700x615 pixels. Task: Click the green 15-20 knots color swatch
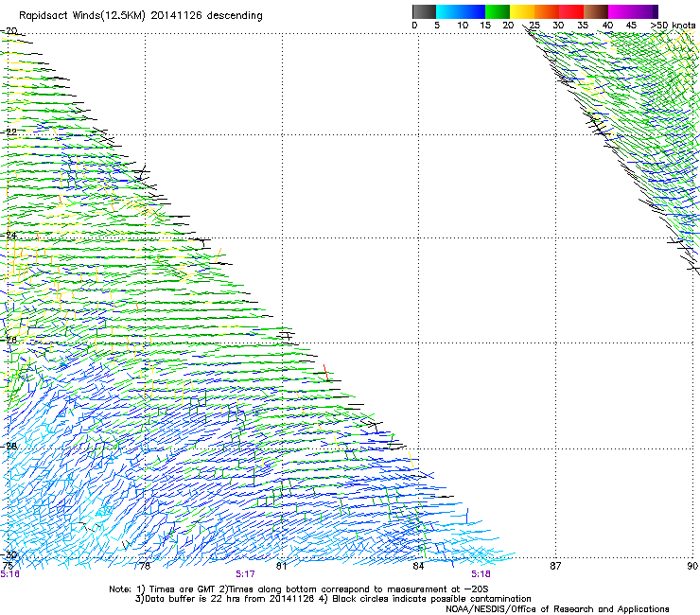point(498,11)
